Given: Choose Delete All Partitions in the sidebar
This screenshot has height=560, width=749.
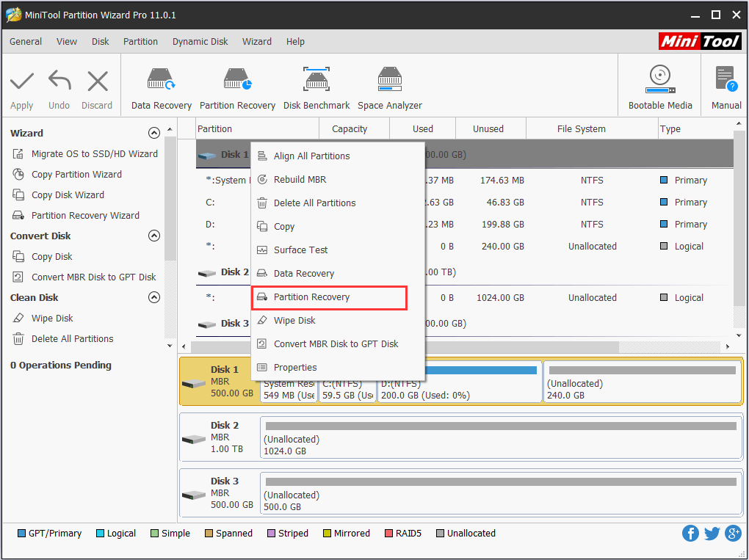Looking at the screenshot, I should (62, 338).
